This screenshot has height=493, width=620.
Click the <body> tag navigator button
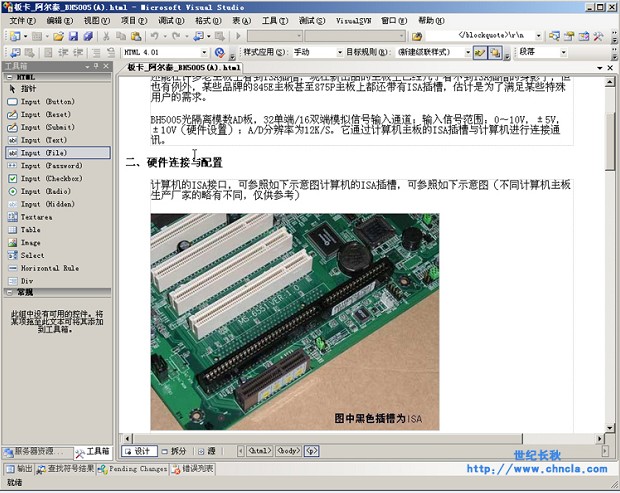pyautogui.click(x=288, y=451)
